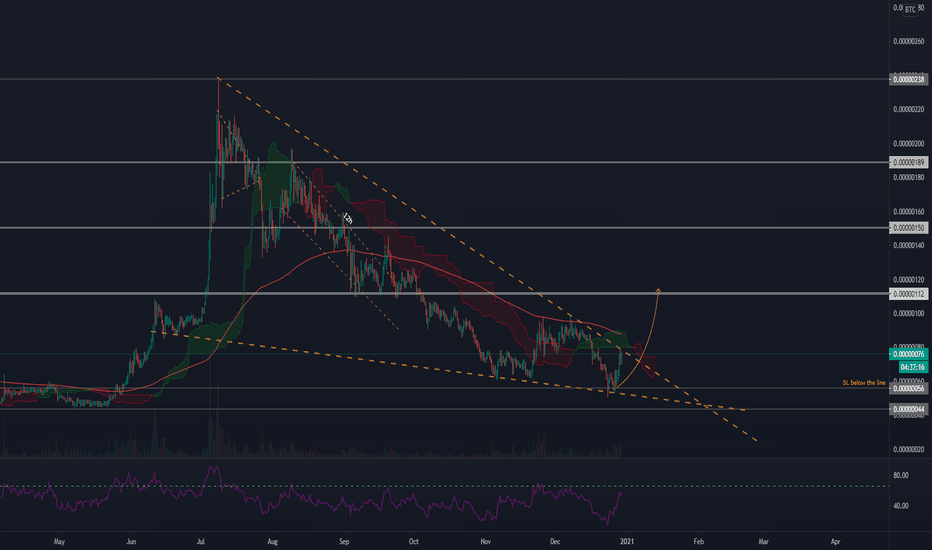Image resolution: width=932 pixels, height=550 pixels.
Task: Click the Mar label on time axis
Action: [x=764, y=542]
